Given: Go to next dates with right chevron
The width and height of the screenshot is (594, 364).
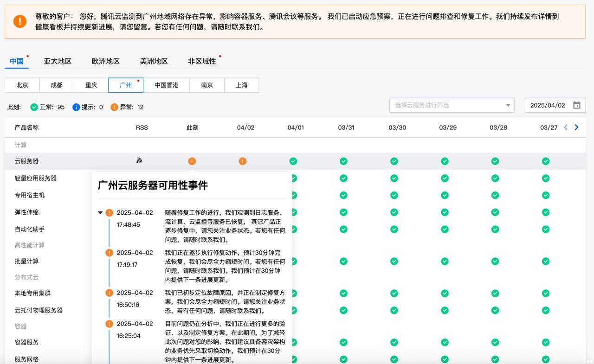Looking at the screenshot, I should pos(576,128).
